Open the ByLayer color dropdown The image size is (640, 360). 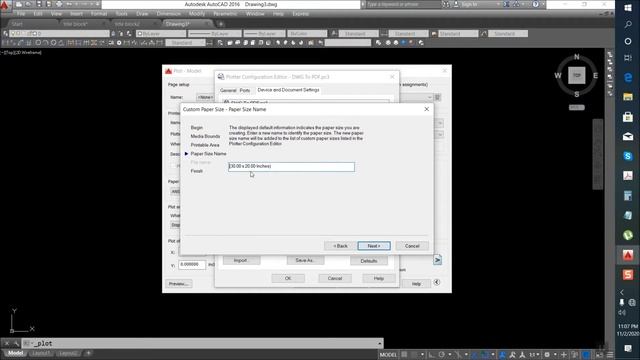pyautogui.click(x=161, y=33)
